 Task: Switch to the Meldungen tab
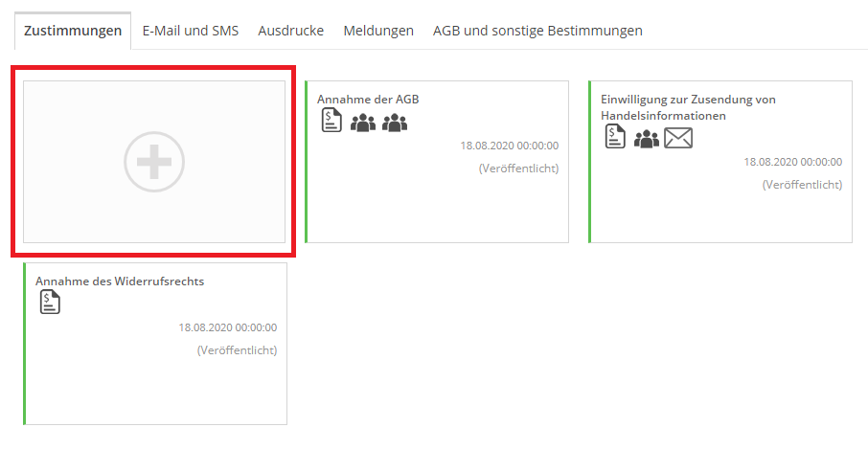pos(378,31)
